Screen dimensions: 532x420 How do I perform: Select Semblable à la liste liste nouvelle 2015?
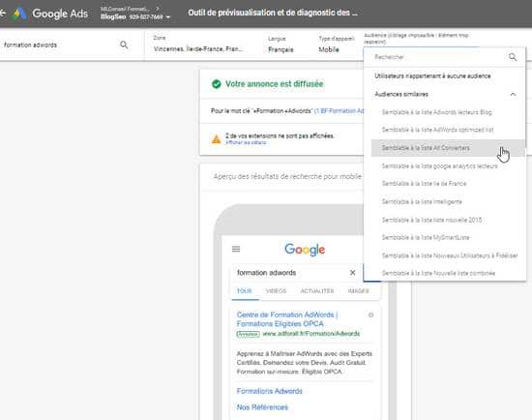point(431,220)
